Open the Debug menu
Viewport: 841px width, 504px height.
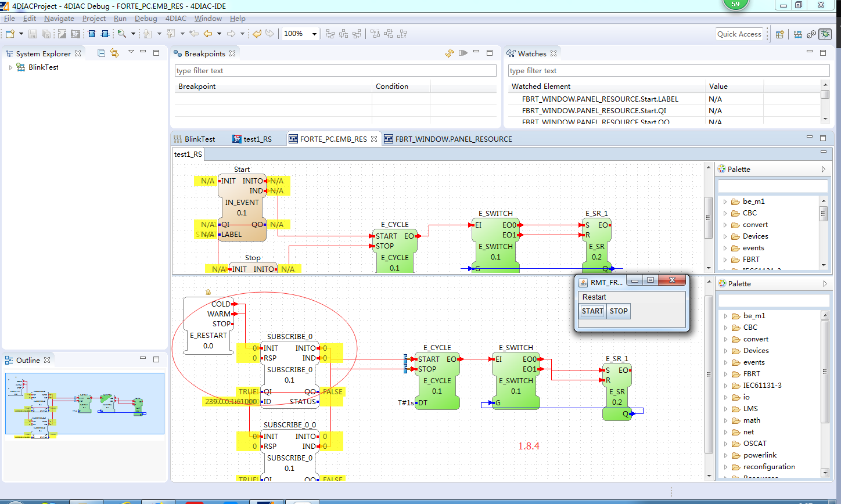146,19
